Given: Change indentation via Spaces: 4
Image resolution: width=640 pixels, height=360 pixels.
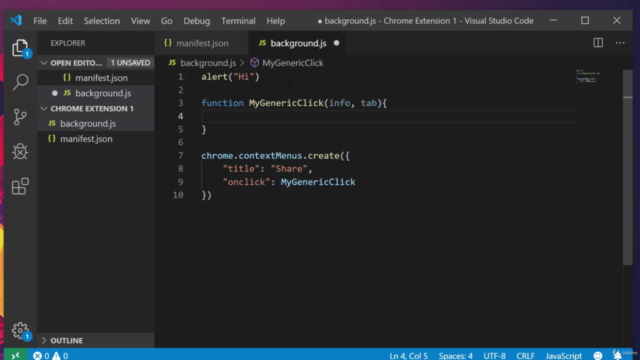Looking at the screenshot, I should [x=456, y=356].
